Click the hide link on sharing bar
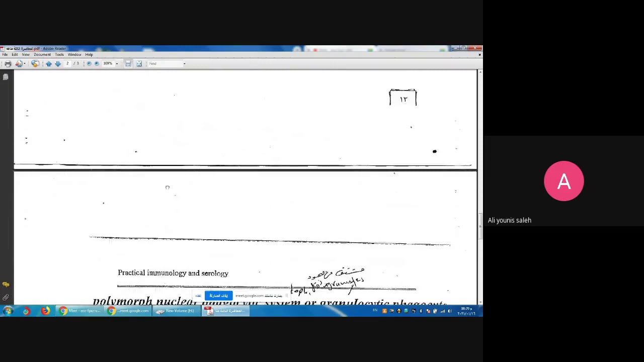The image size is (644, 362). pyautogui.click(x=198, y=296)
